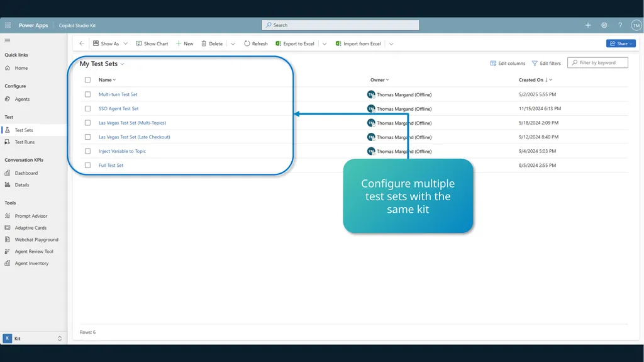Expand the Import from Excel options arrow
The width and height of the screenshot is (644, 362).
391,43
